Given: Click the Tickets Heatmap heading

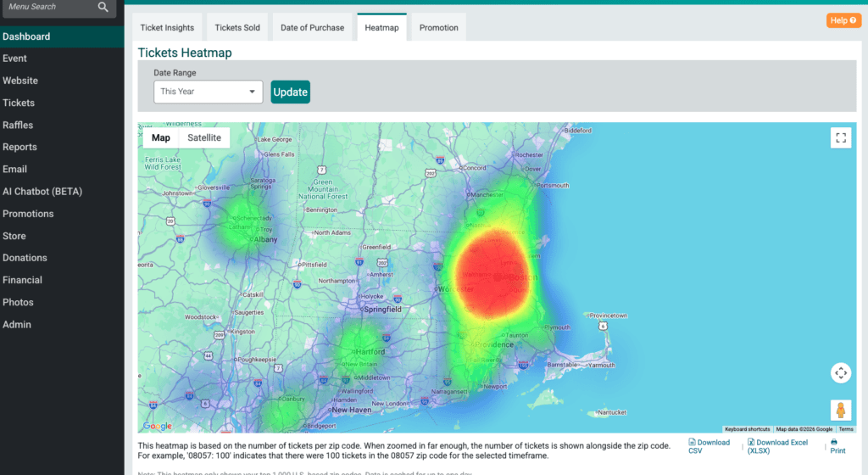Looking at the screenshot, I should (185, 53).
